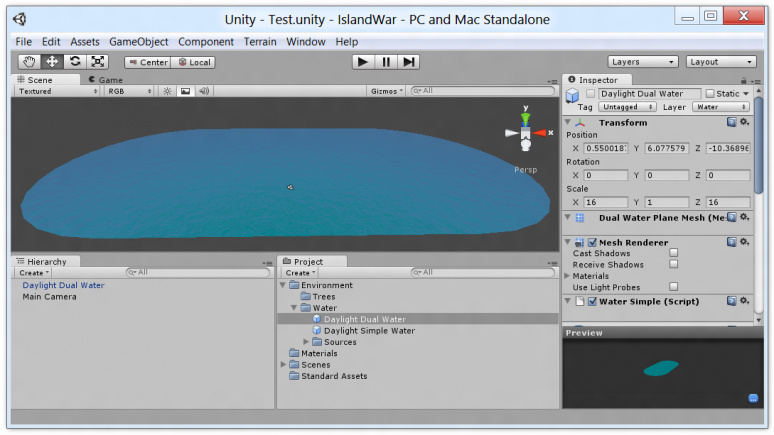Open the GameObject menu
Screen dimensions: 774x435
point(139,42)
